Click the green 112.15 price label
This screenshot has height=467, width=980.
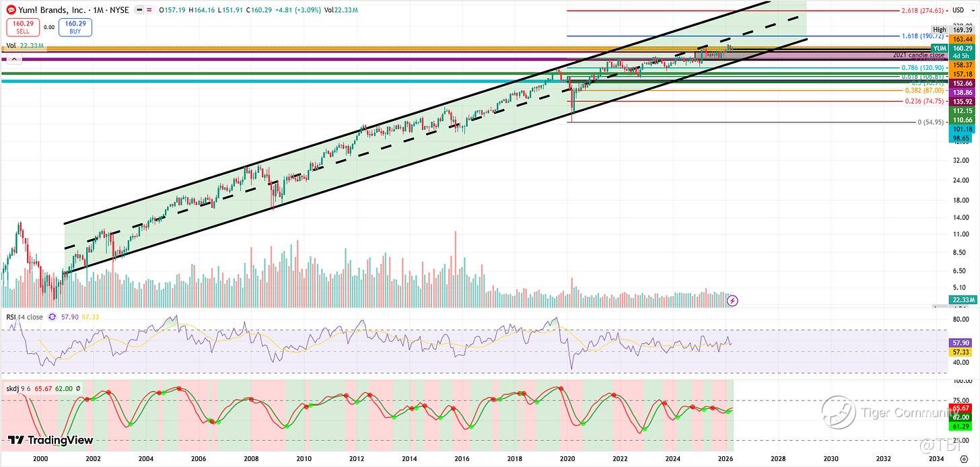[x=962, y=110]
